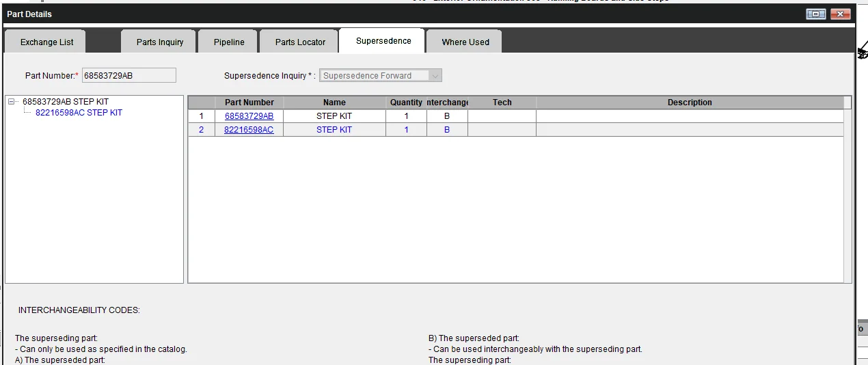Click quantity value in row 2
This screenshot has height=365, width=868.
coord(407,129)
